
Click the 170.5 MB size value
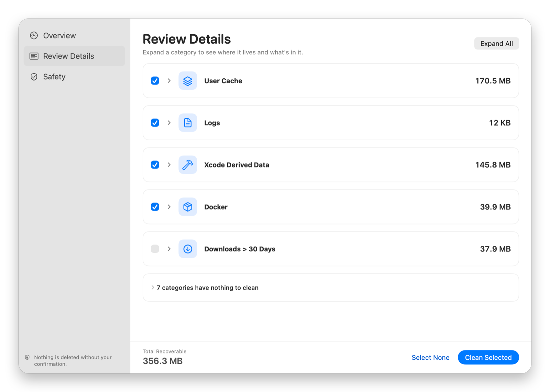pos(493,81)
